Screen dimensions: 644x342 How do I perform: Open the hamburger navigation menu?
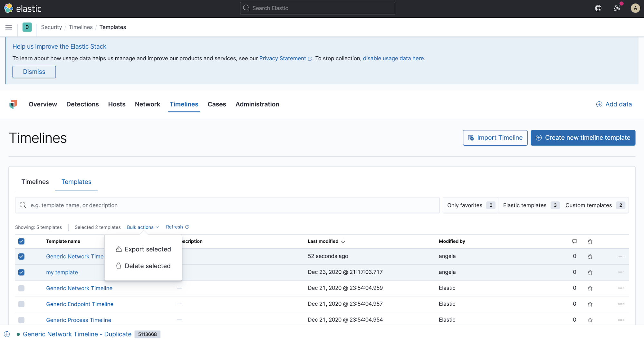pyautogui.click(x=9, y=27)
